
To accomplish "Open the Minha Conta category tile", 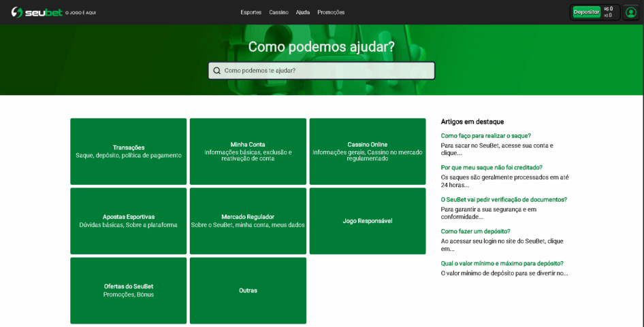I will (x=248, y=152).
